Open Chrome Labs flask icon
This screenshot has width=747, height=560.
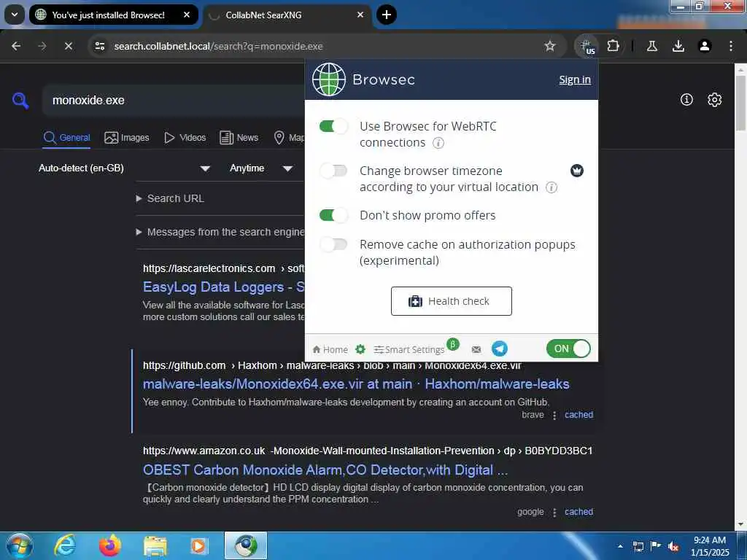[x=651, y=46]
